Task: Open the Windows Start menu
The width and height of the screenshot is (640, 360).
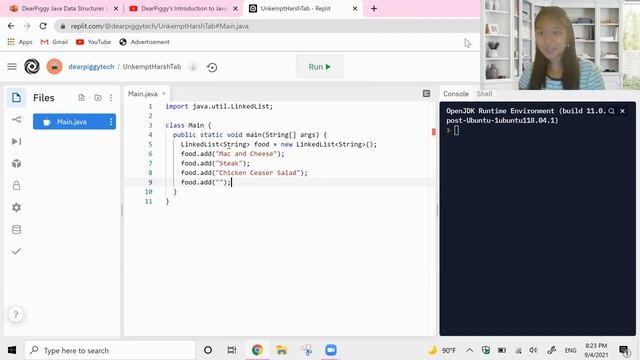Action: (12, 350)
